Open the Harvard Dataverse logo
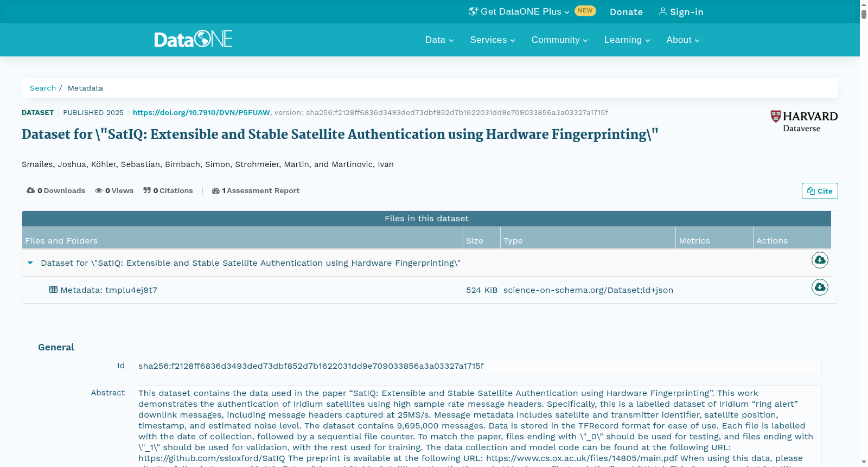868x467 pixels. pos(804,121)
